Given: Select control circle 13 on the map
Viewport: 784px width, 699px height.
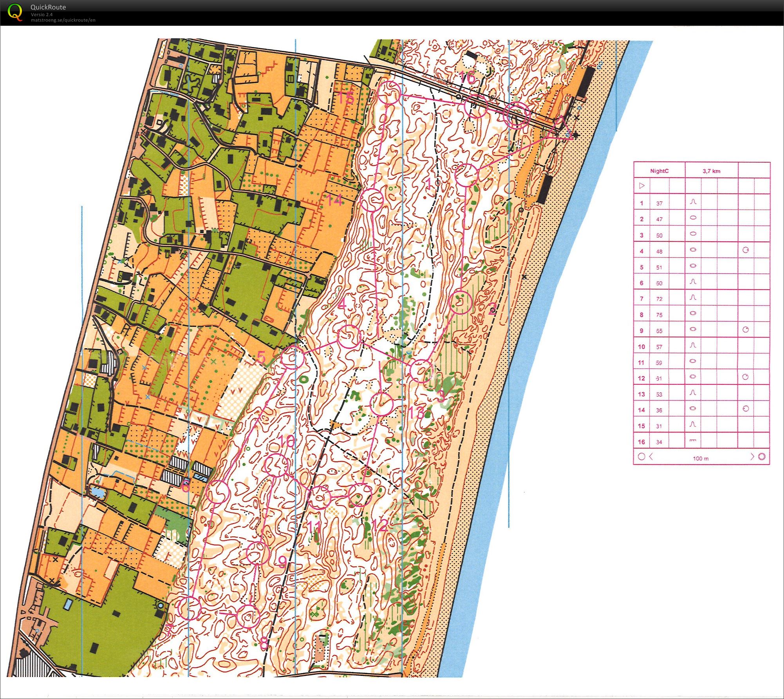Looking at the screenshot, I should tap(381, 404).
